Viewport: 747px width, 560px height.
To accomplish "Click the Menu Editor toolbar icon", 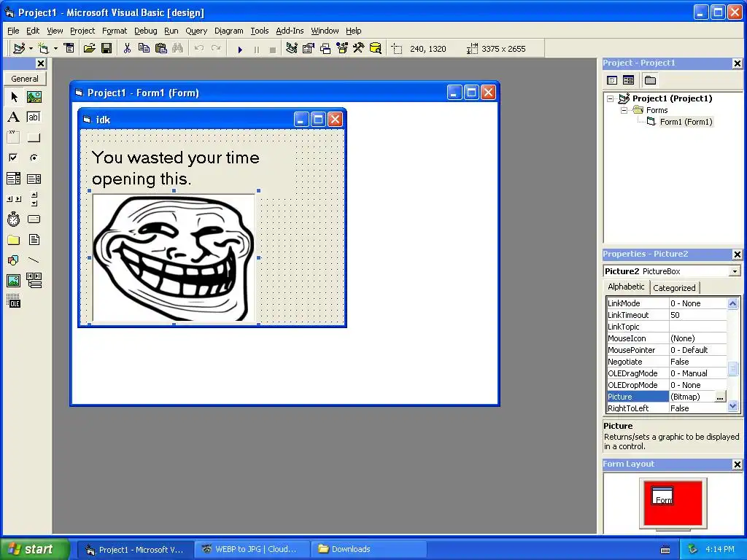I will pyautogui.click(x=69, y=49).
